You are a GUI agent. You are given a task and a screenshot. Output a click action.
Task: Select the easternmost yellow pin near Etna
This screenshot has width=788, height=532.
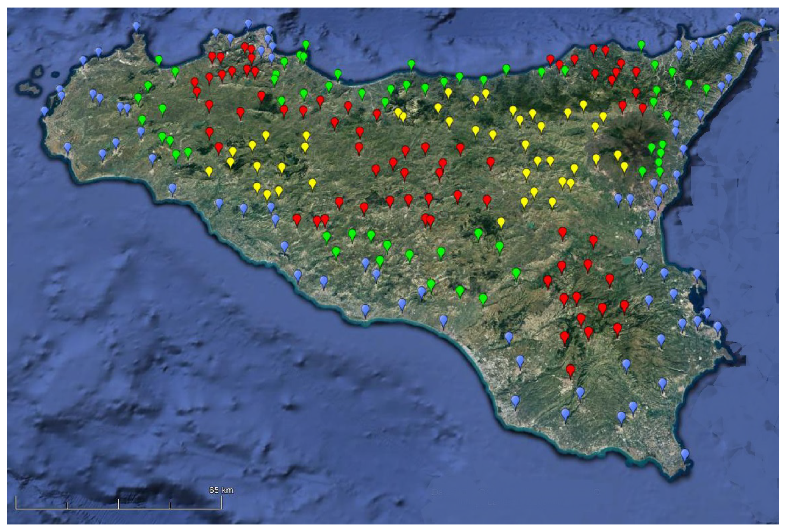click(624, 166)
